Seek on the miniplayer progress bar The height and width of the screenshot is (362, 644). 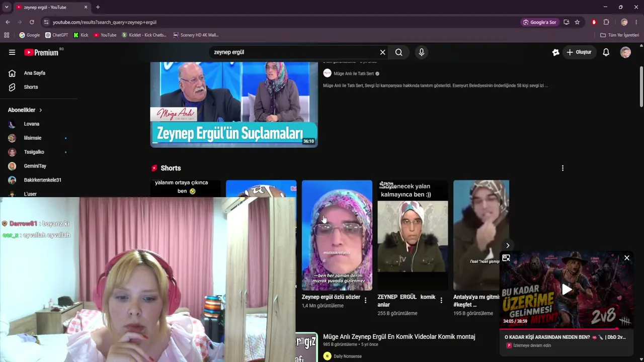click(567, 329)
